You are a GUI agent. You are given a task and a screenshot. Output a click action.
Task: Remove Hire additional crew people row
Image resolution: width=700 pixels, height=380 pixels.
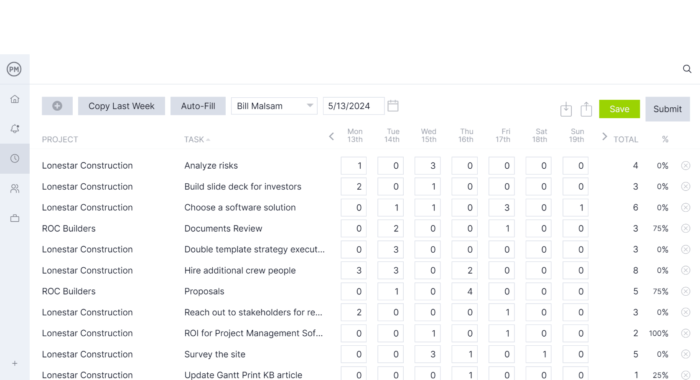point(686,271)
